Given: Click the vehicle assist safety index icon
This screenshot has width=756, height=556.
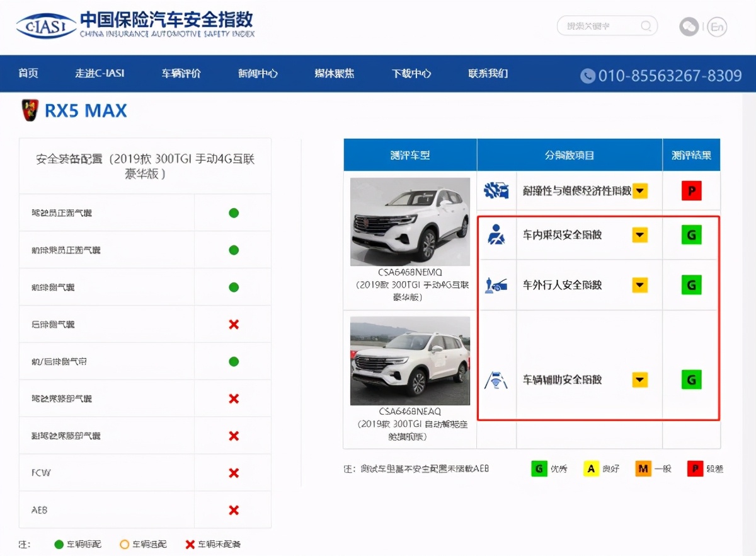Looking at the screenshot, I should tap(496, 379).
